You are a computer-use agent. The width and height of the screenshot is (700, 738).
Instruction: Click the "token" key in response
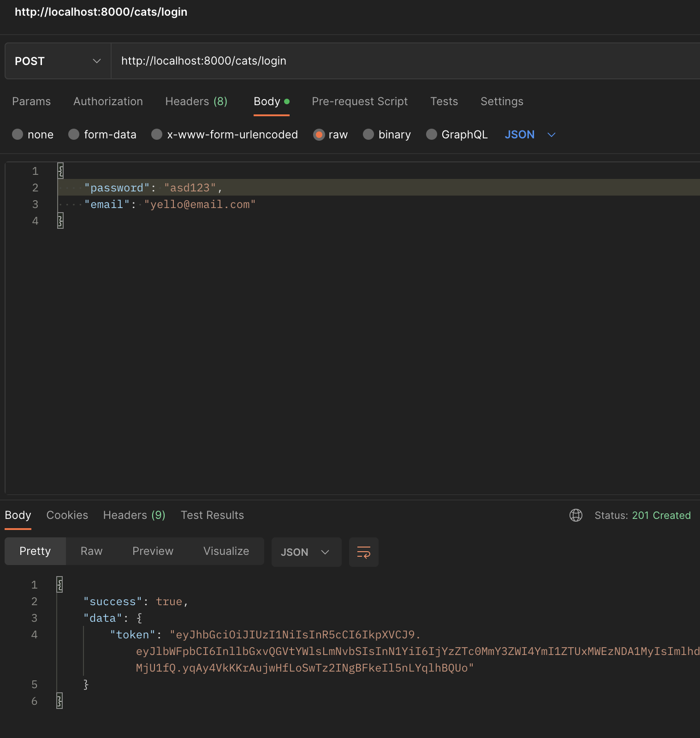click(133, 635)
